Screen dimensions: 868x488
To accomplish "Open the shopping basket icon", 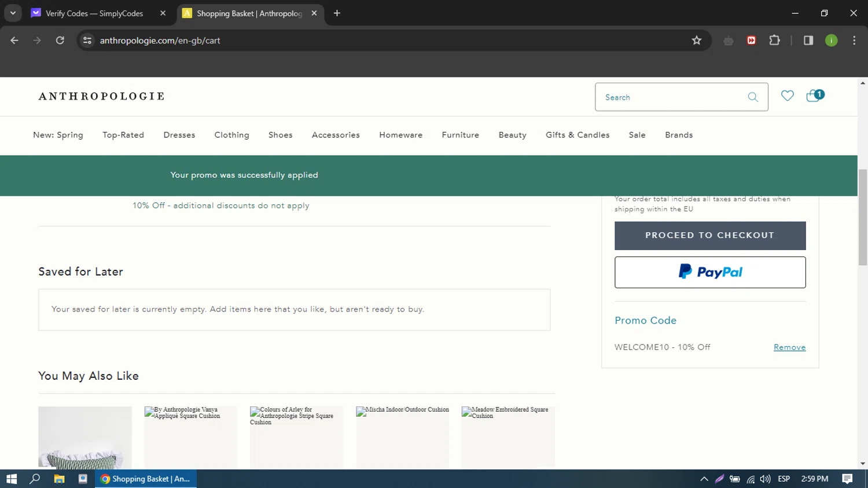I will pyautogui.click(x=815, y=96).
